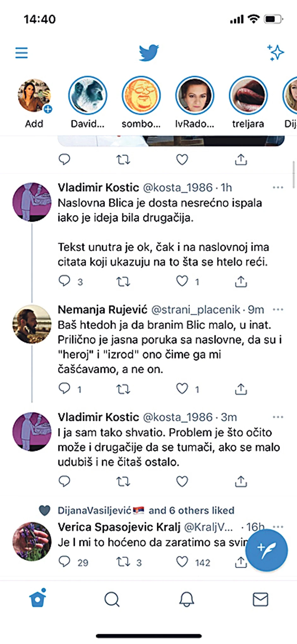The width and height of the screenshot is (297, 644).
Task: Retweet Vladimir Kostic's 1h tweet
Action: [x=123, y=281]
